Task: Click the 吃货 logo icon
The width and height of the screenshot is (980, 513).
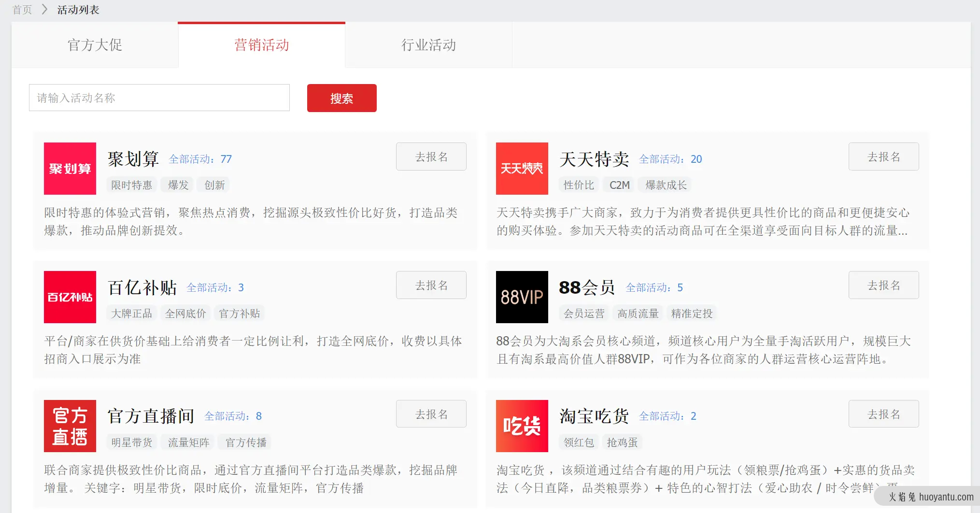Action: click(x=522, y=426)
